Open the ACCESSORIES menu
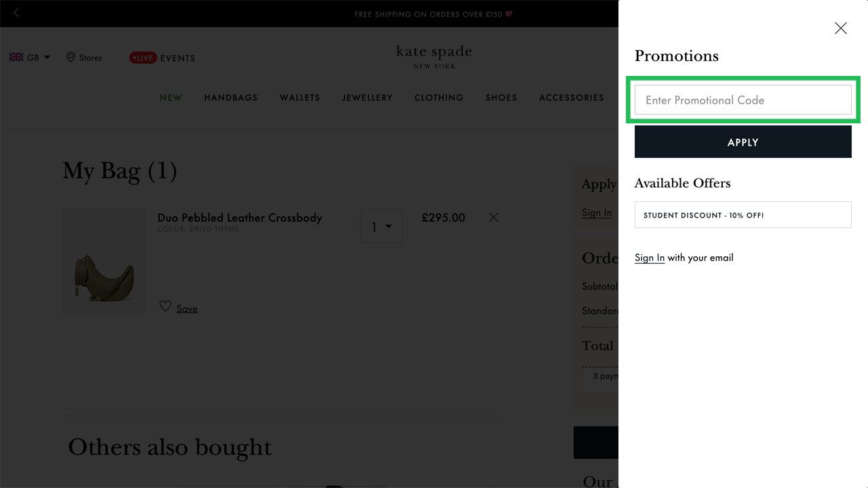The width and height of the screenshot is (868, 488). pyautogui.click(x=571, y=98)
